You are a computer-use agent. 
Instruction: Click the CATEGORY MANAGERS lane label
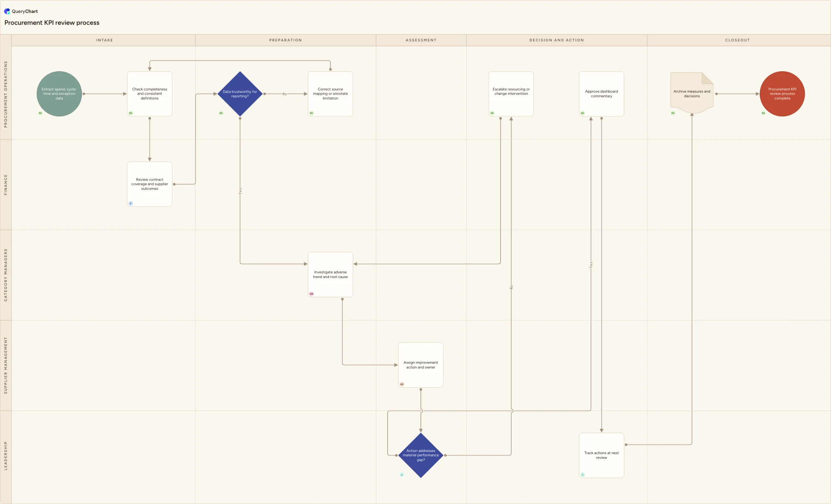click(x=6, y=275)
